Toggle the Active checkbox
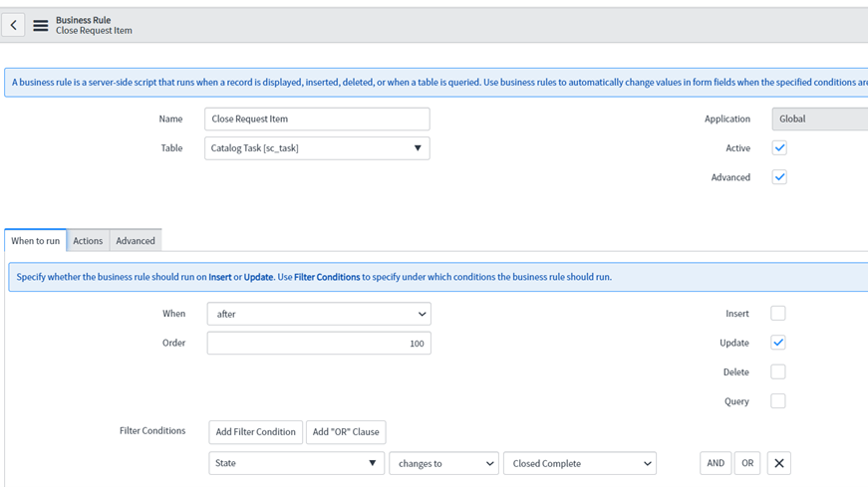868x487 pixels. [x=779, y=147]
